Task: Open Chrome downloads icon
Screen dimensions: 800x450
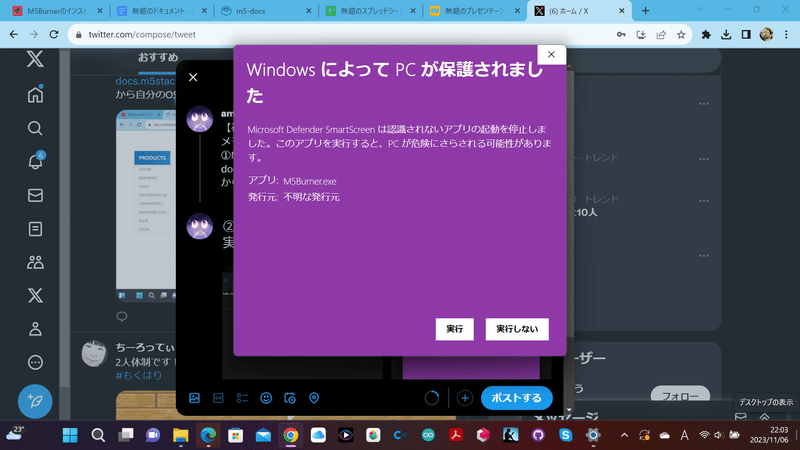Action: coord(726,35)
